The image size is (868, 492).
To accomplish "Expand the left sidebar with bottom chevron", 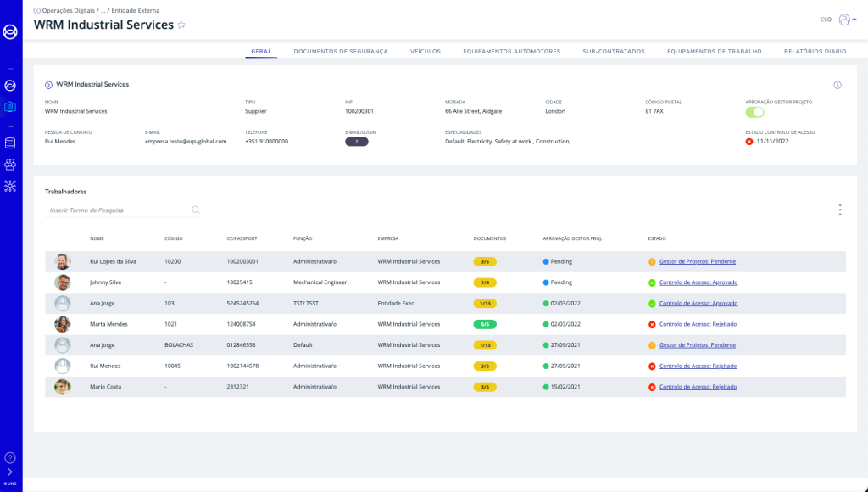I will (10, 472).
